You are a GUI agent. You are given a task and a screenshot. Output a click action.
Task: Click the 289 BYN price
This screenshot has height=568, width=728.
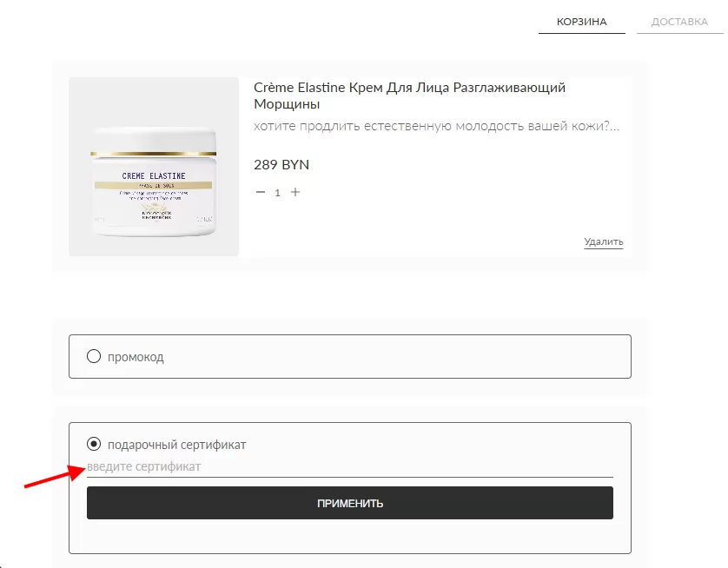[x=281, y=165]
